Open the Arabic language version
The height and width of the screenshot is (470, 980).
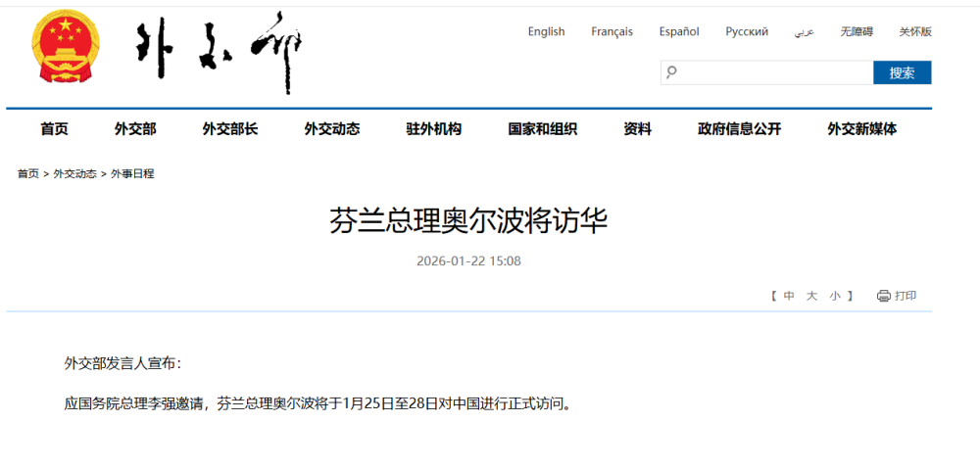(x=804, y=31)
